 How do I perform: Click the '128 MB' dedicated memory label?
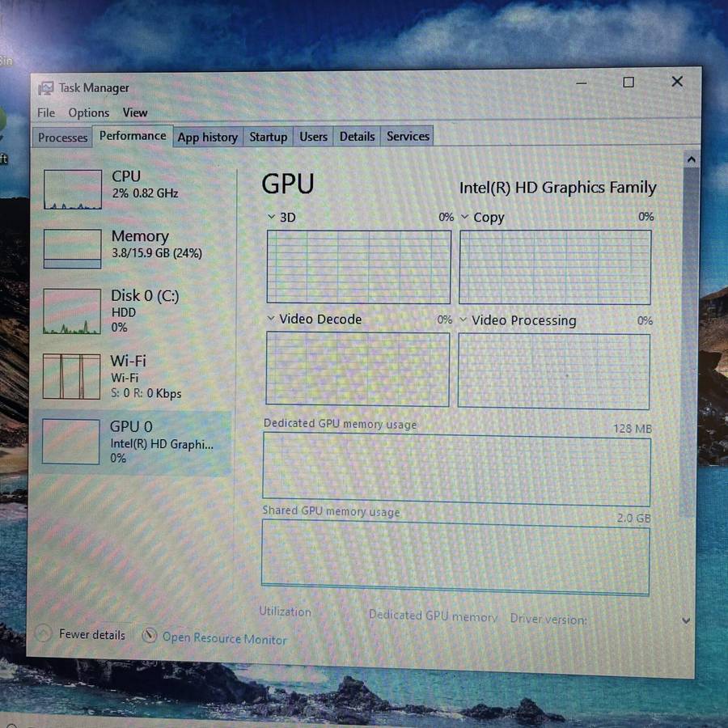tap(633, 429)
